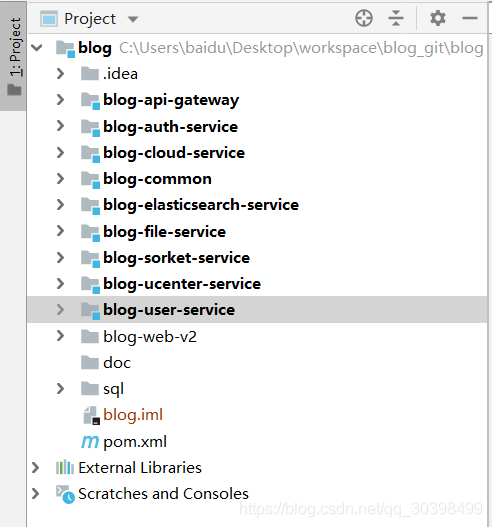Click the blog-api-gateway module icon
The width and height of the screenshot is (492, 527).
pyautogui.click(x=90, y=101)
